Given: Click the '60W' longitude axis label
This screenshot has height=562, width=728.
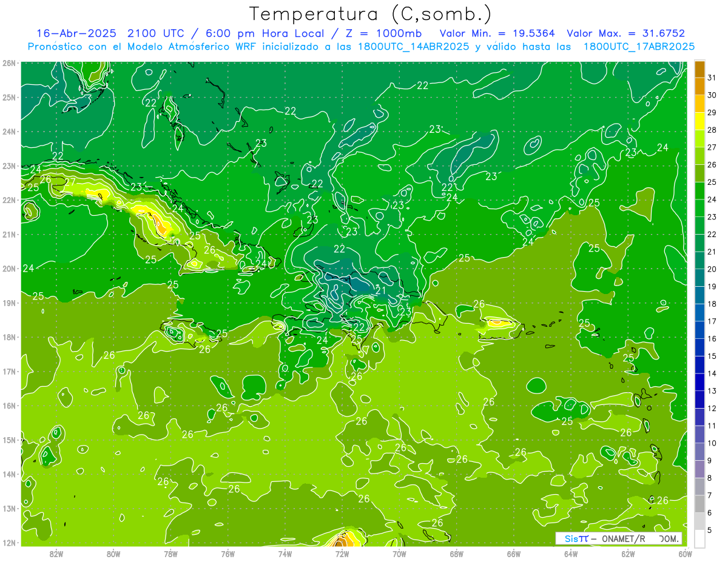Looking at the screenshot, I should [686, 554].
